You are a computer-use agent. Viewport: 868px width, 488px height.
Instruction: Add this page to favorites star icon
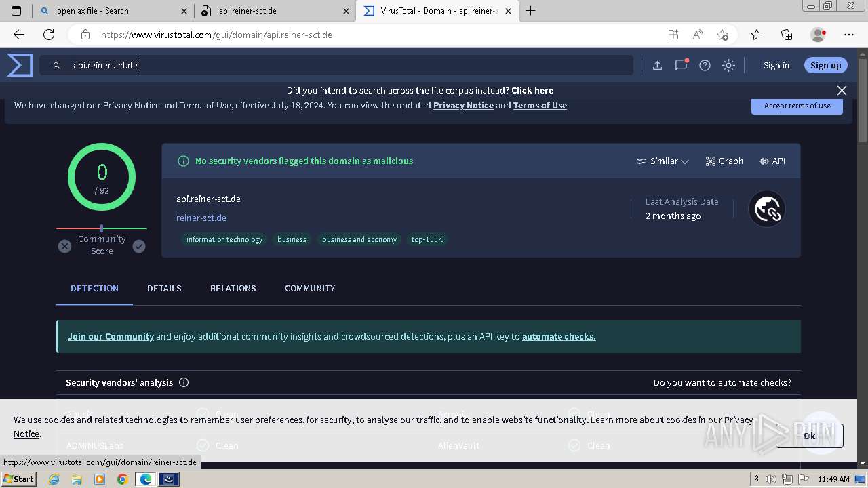pyautogui.click(x=722, y=35)
